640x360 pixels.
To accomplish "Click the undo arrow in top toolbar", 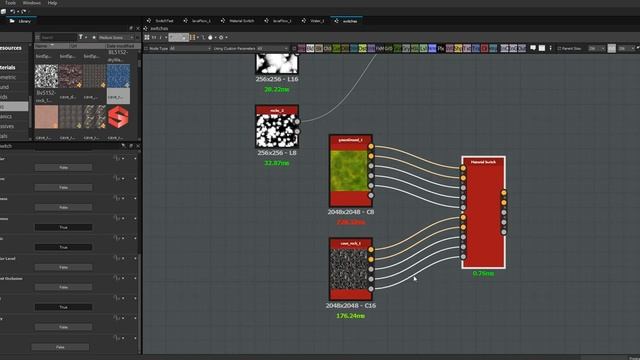I will [13, 11].
